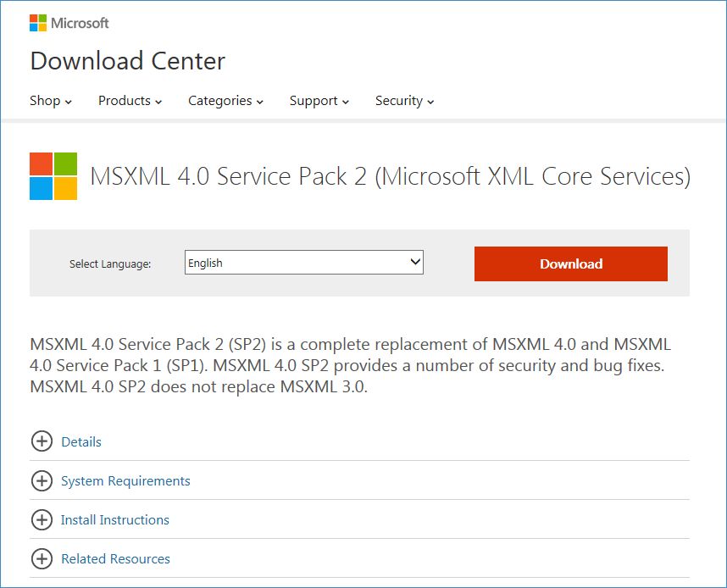727x588 pixels.
Task: Expand System Requirements with its plus icon
Action: (x=42, y=481)
